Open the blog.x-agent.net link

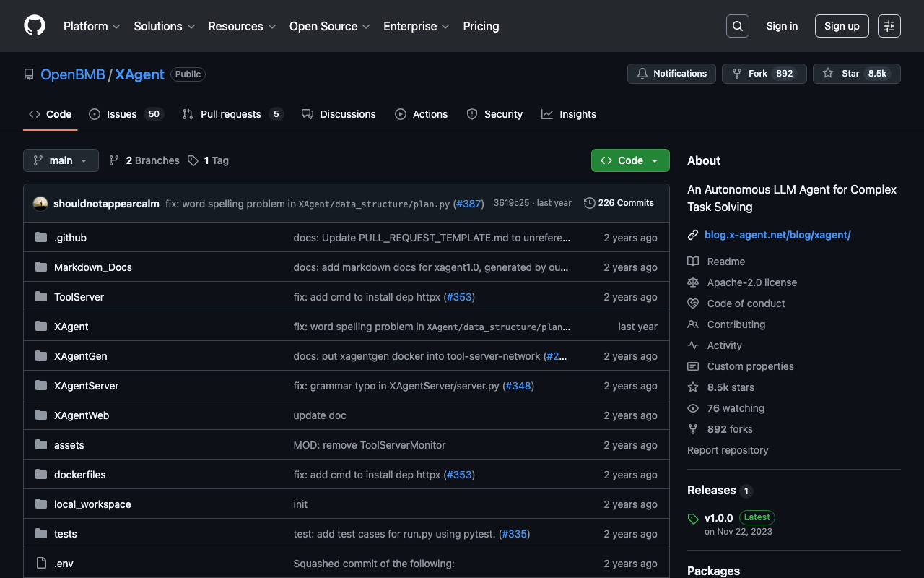[x=777, y=235]
